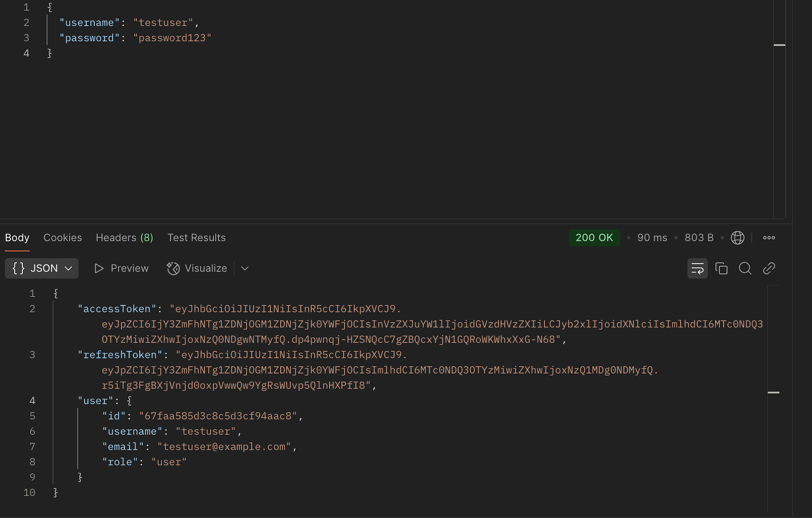Open the three-dot response options menu
This screenshot has height=518, width=812.
point(769,238)
